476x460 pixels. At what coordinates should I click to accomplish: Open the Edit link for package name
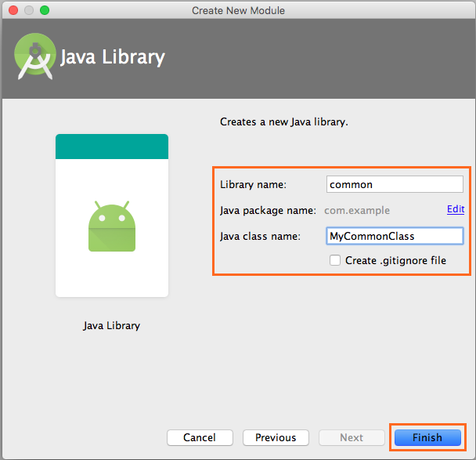tap(456, 209)
